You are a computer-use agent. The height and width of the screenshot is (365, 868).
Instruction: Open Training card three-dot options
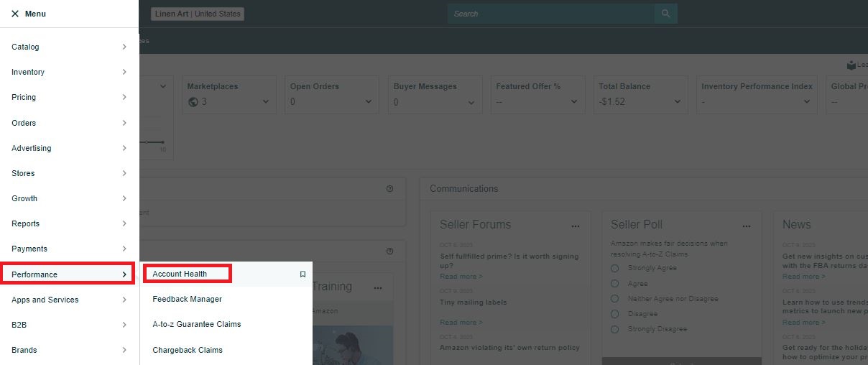(x=378, y=288)
